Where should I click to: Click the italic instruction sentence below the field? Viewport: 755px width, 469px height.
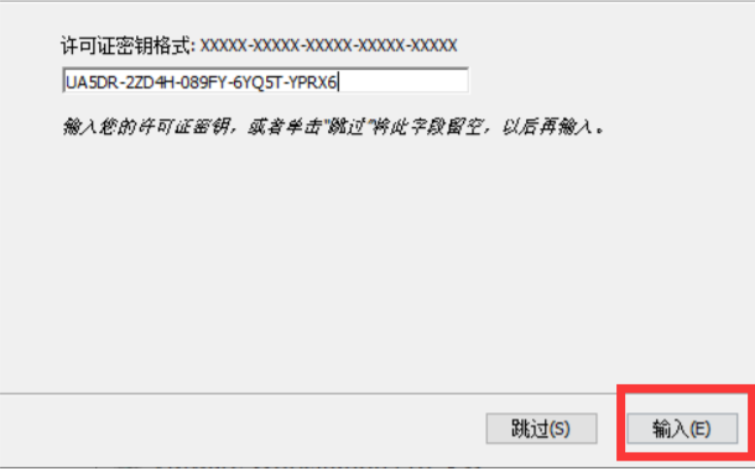click(333, 127)
